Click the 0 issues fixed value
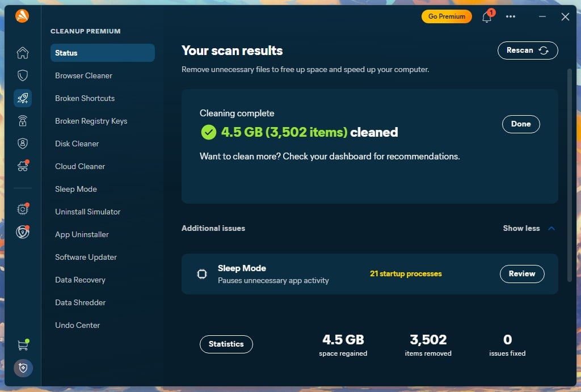This screenshot has width=581, height=392. 507,340
